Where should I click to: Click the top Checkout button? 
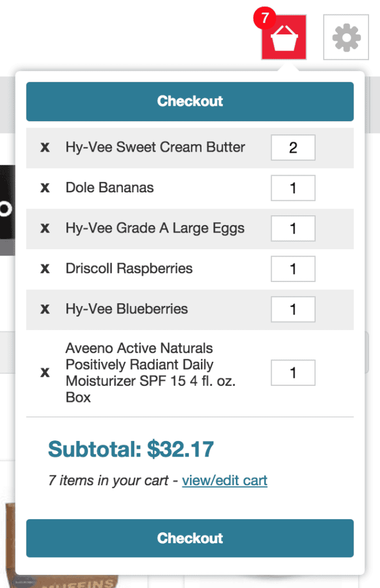click(x=190, y=101)
